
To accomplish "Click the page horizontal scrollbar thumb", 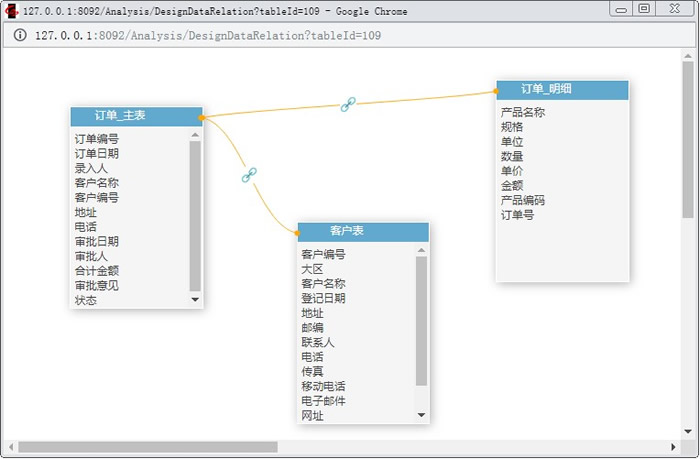I will [x=148, y=447].
